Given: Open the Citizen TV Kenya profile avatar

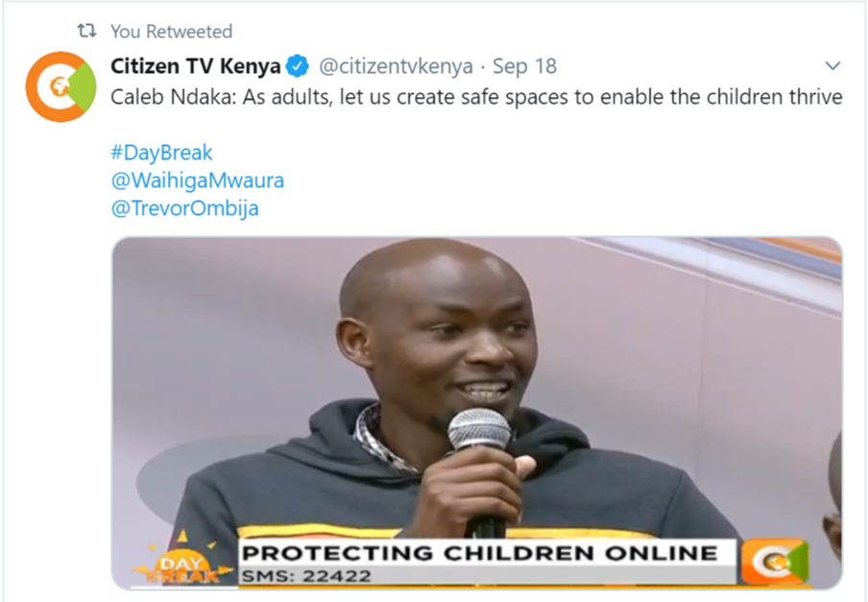Looking at the screenshot, I should pos(60,86).
